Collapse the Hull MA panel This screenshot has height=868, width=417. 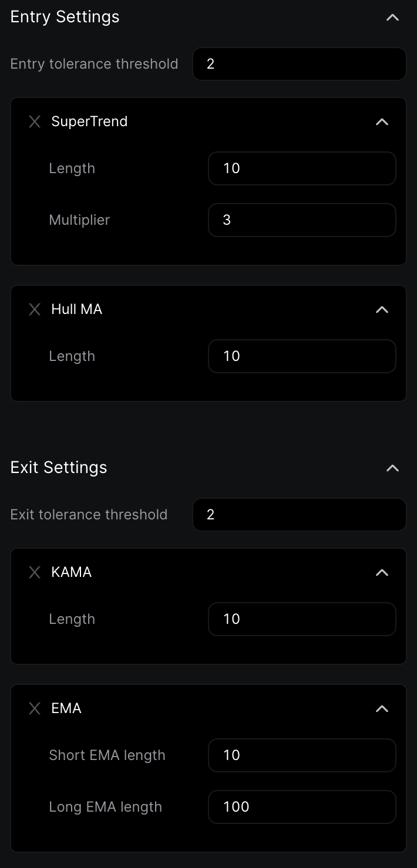(382, 310)
